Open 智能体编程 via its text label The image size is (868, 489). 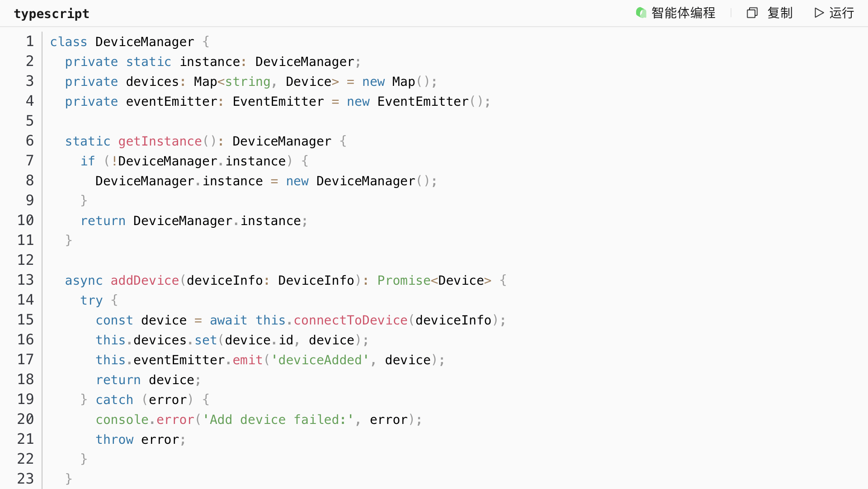click(683, 13)
